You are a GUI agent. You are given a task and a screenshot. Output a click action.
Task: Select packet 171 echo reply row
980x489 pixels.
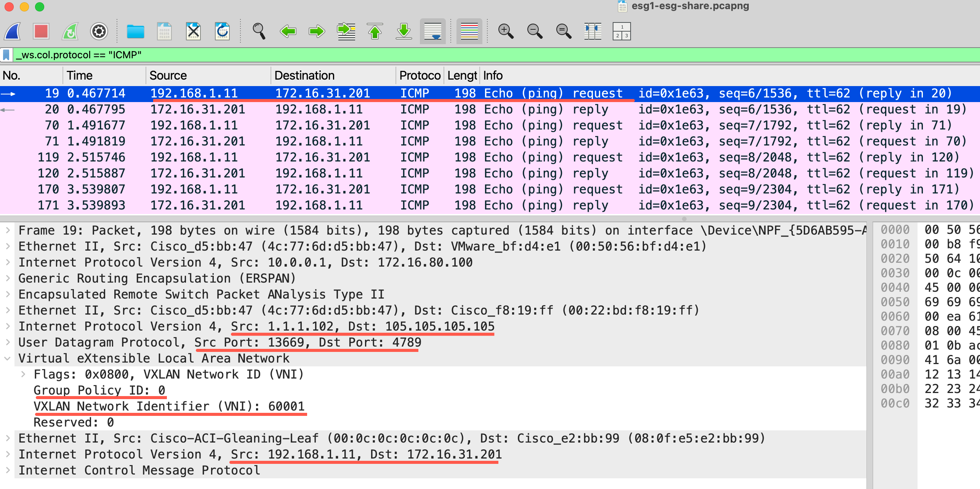point(490,205)
